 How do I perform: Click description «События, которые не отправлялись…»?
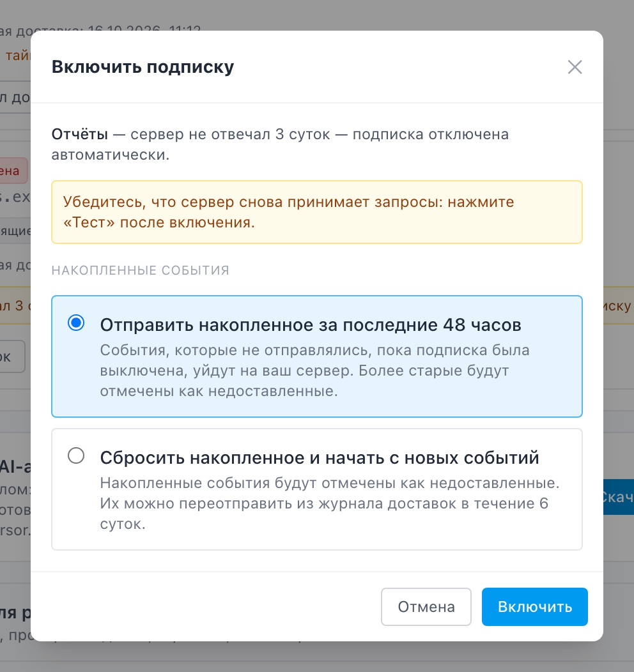click(314, 370)
